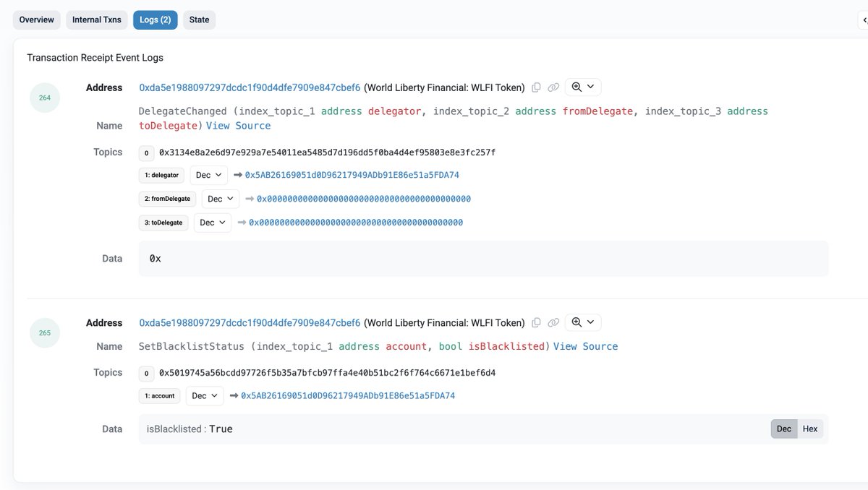Copy WLFI Token address in log 265
Image resolution: width=868 pixels, height=490 pixels.
[x=536, y=323]
